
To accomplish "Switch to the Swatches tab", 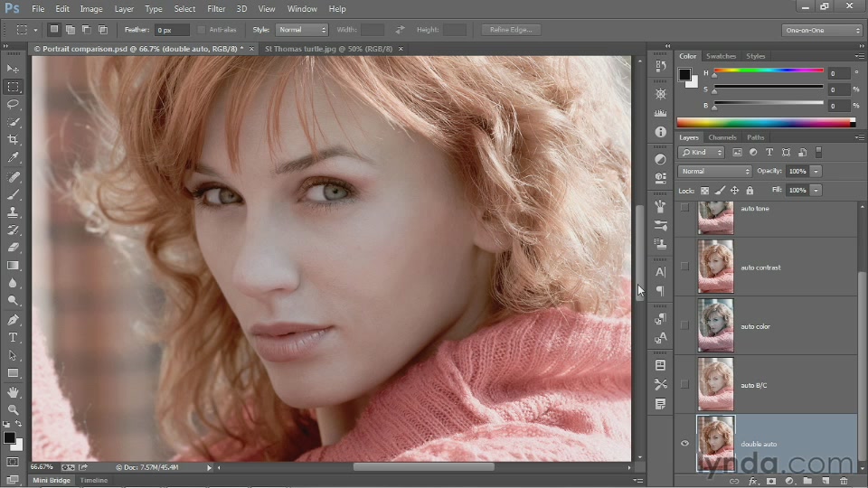I will 721,56.
